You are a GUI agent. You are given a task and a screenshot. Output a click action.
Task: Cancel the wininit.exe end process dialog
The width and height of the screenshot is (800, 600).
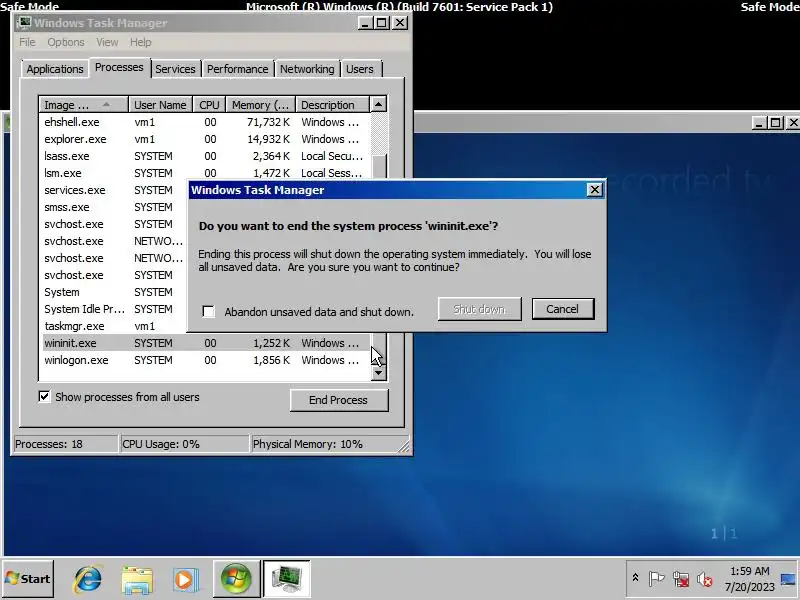click(563, 309)
